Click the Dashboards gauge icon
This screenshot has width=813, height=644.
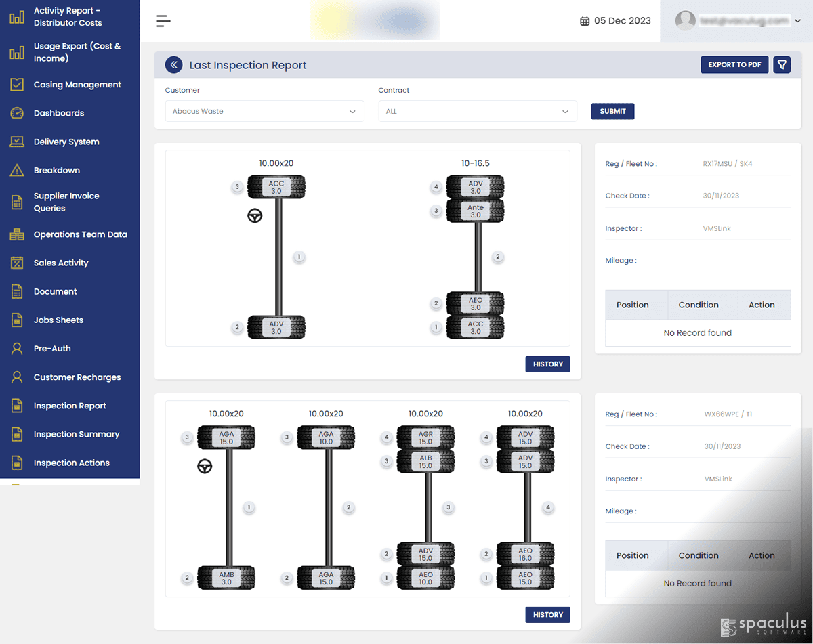(17, 113)
